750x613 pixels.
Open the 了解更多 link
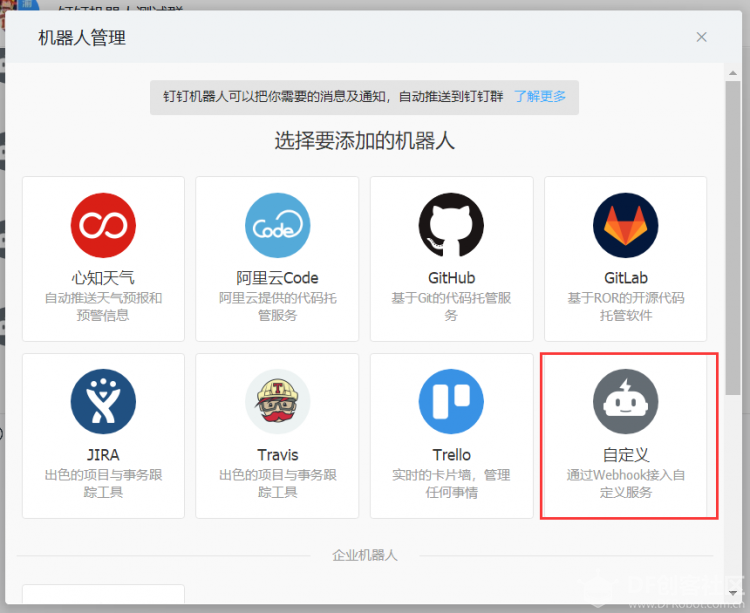(540, 97)
